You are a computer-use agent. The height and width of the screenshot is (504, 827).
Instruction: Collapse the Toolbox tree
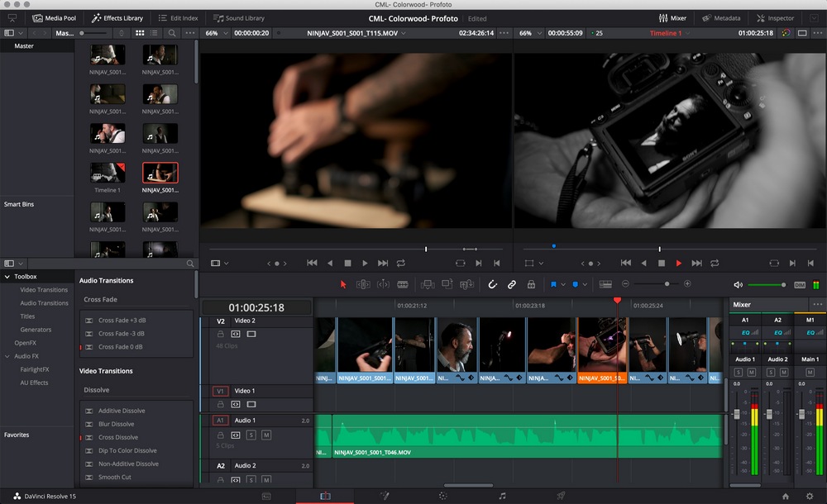point(7,276)
